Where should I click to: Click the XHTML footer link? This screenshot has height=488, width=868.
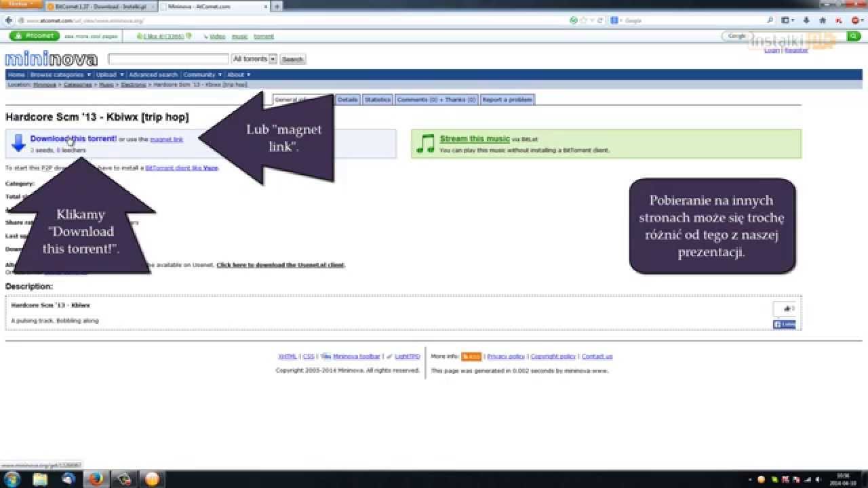[288, 357]
